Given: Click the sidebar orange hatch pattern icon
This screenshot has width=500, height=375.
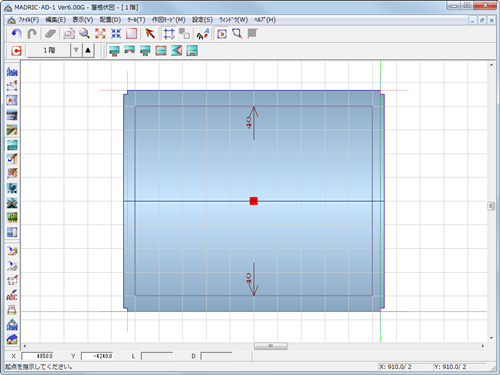Looking at the screenshot, I should [12, 174].
